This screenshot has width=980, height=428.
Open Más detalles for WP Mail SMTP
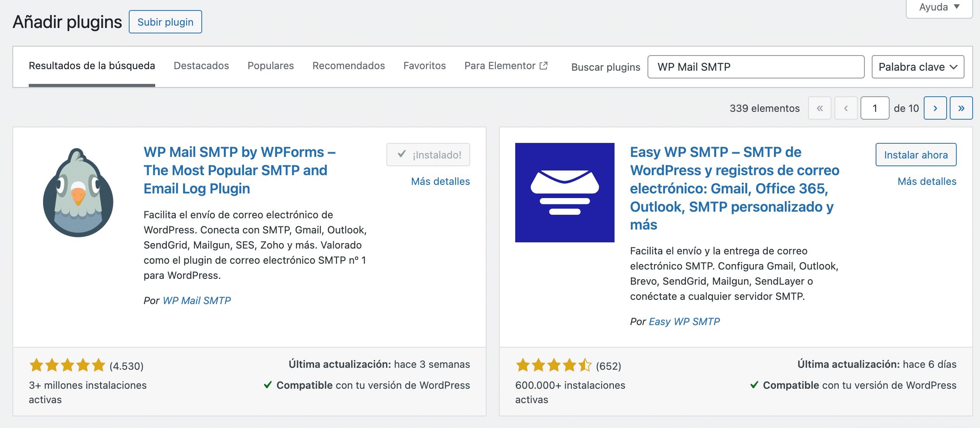click(x=440, y=181)
